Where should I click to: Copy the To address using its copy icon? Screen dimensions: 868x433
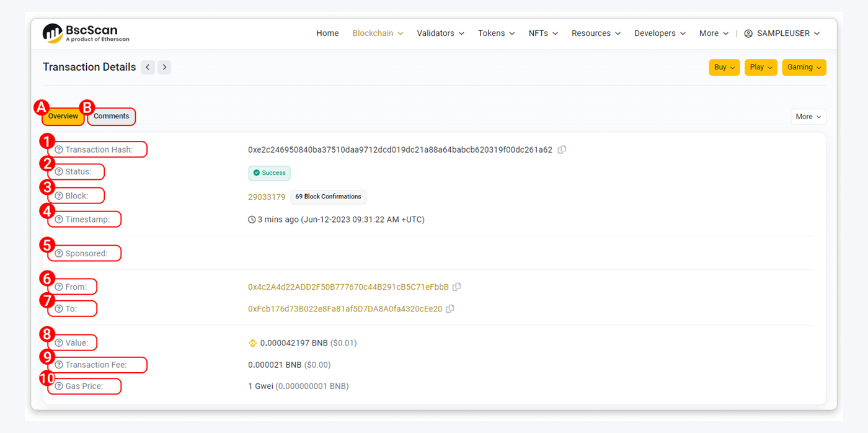[450, 308]
